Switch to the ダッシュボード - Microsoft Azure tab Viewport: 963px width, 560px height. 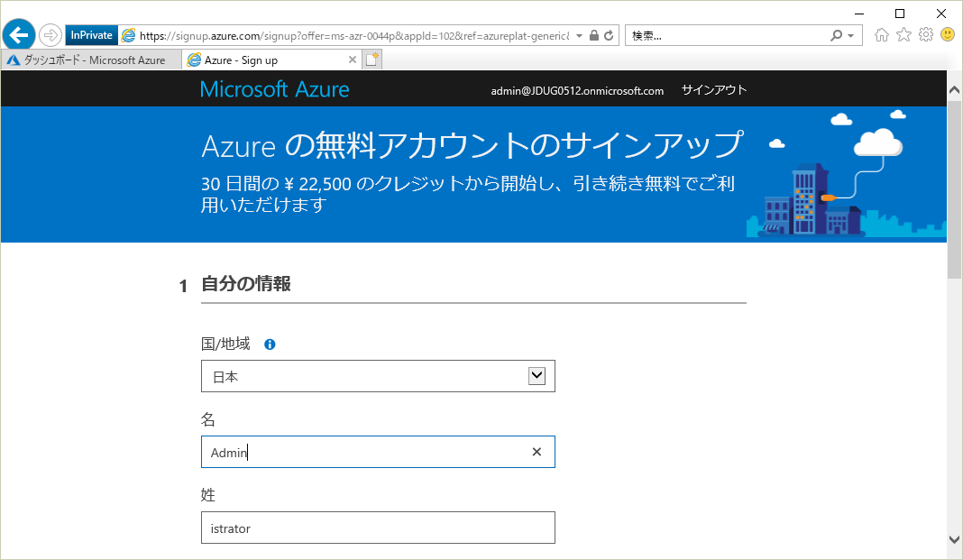click(x=91, y=60)
